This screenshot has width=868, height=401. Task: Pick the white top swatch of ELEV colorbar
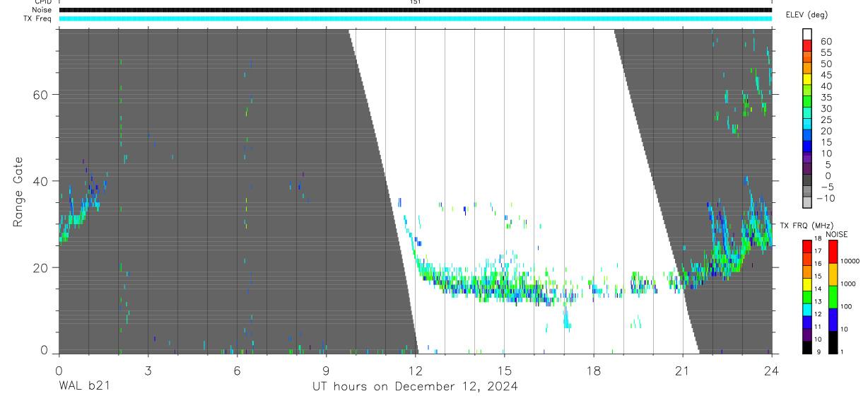click(807, 34)
